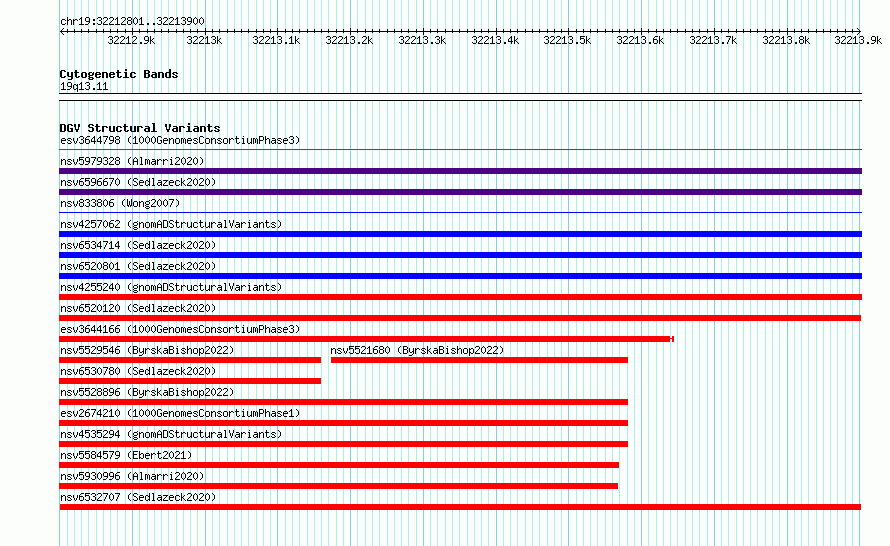Open nsv4255240 (gnomADStructuralVariants) label
This screenshot has height=546, width=890.
pyautogui.click(x=171, y=287)
